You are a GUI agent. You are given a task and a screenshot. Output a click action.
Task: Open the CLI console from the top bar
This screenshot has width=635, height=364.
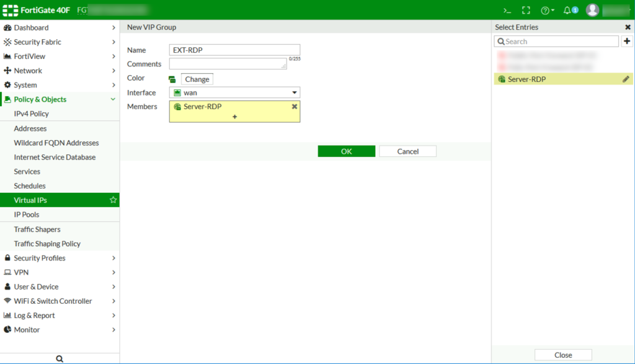point(507,10)
